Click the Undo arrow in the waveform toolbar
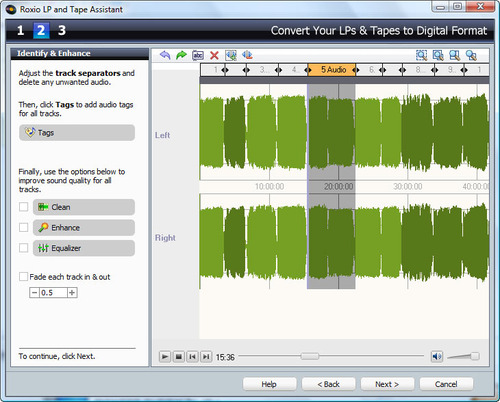The width and height of the screenshot is (500, 402). pos(165,55)
